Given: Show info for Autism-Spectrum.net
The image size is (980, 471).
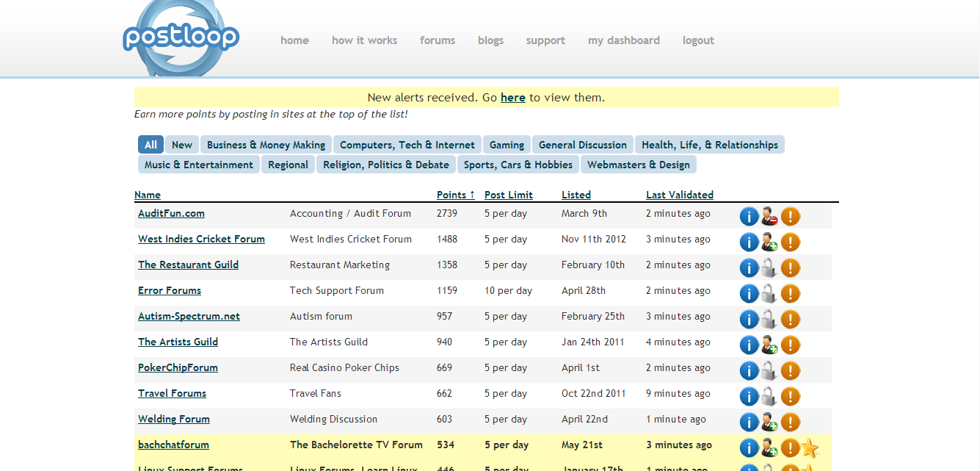Looking at the screenshot, I should [x=749, y=320].
